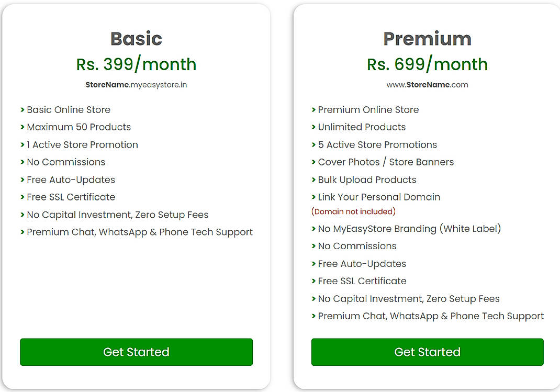This screenshot has width=560, height=392.
Task: Click Get Started under the Basic plan
Action: 136,352
